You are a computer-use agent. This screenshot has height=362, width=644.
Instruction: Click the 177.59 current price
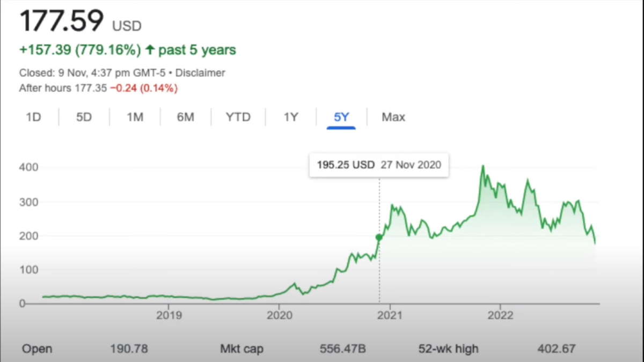pos(61,21)
